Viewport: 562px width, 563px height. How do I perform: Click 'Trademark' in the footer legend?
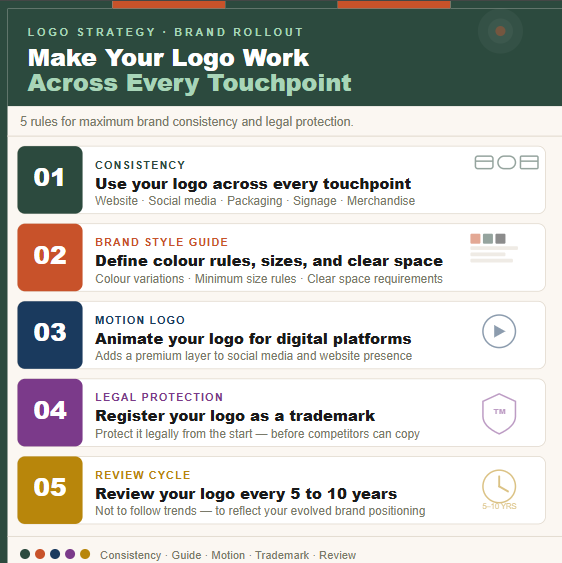(x=282, y=555)
